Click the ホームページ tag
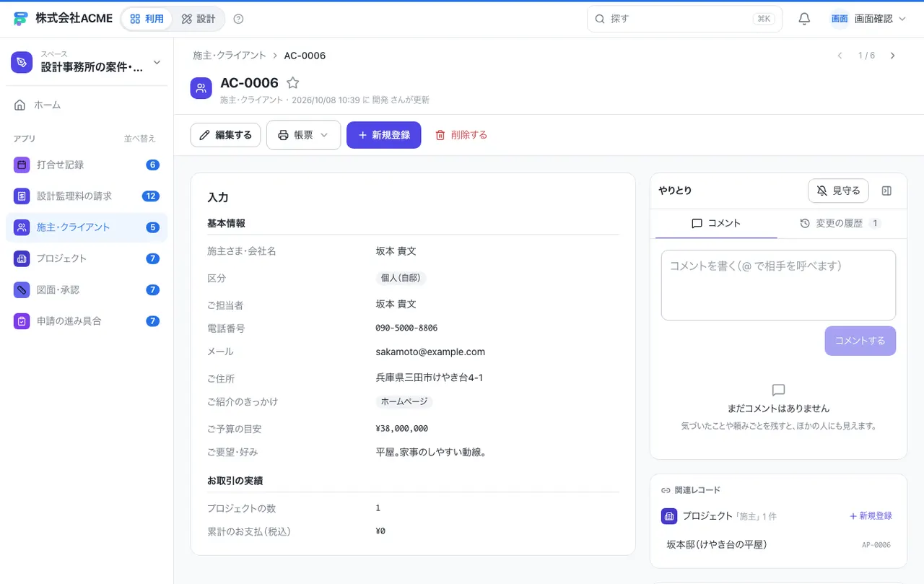 click(404, 401)
